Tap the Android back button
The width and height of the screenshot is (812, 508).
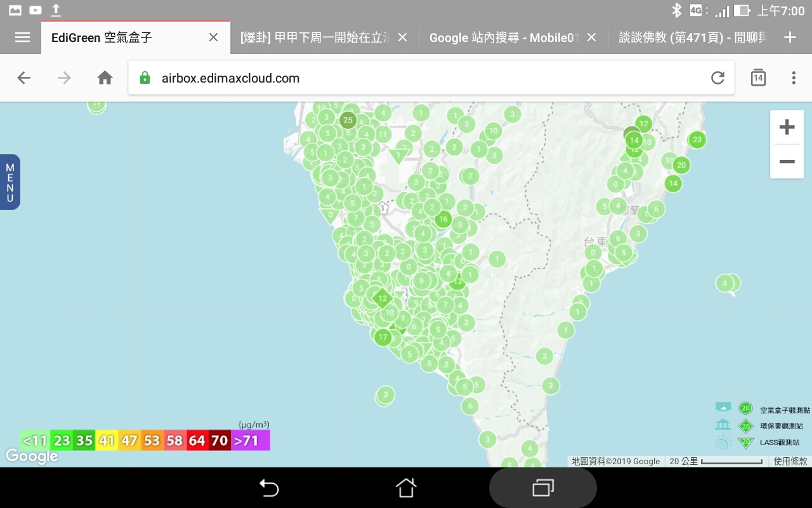point(270,488)
